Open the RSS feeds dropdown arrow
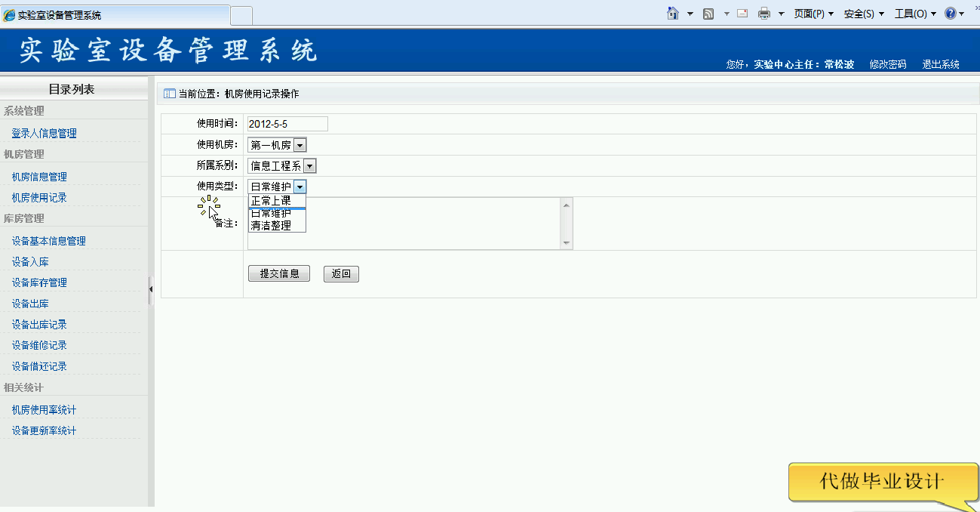This screenshot has height=512, width=980. click(x=727, y=14)
